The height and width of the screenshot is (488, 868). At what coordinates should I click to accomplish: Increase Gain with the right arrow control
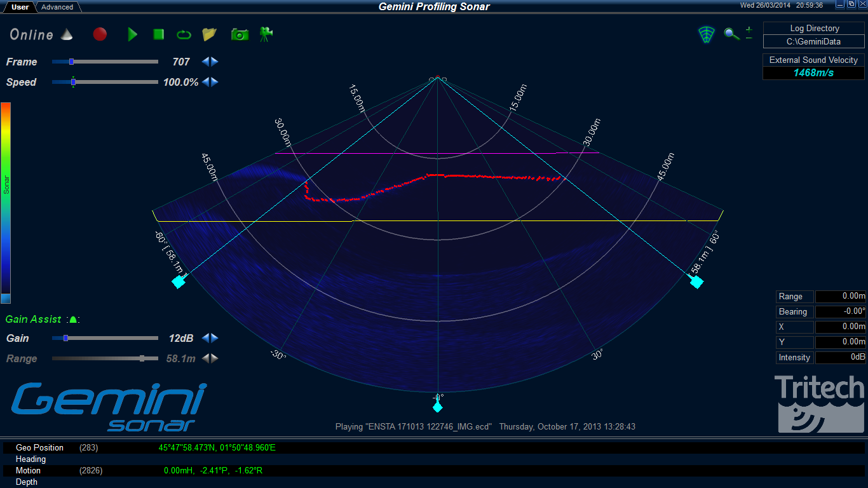click(214, 338)
